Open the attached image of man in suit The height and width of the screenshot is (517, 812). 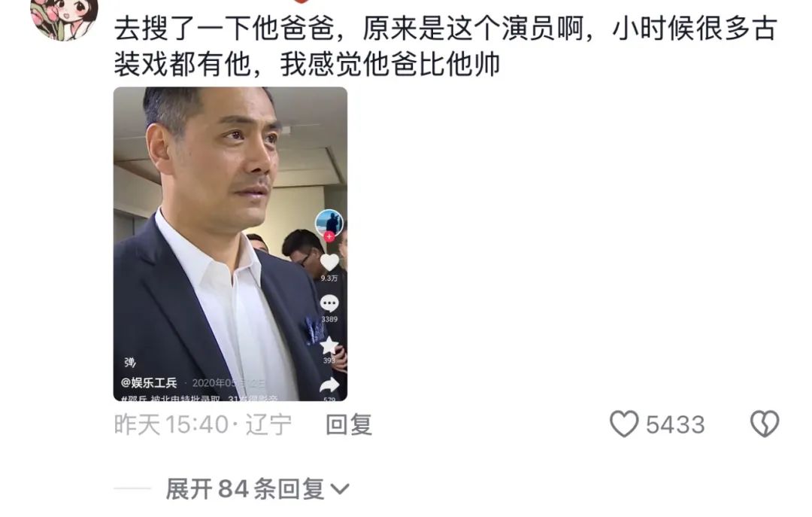(231, 244)
